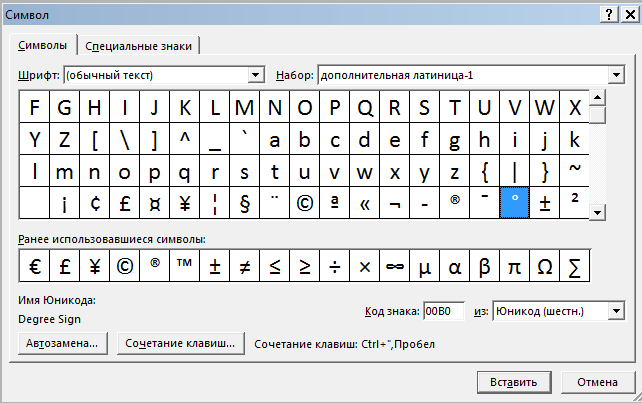Select the copyright symbol in the character grid

coord(305,202)
